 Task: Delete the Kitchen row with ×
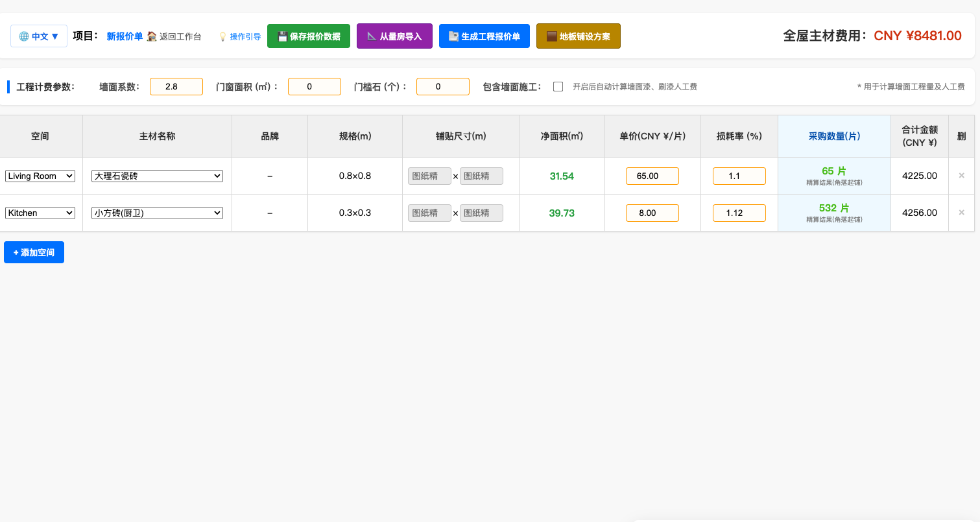(x=961, y=213)
